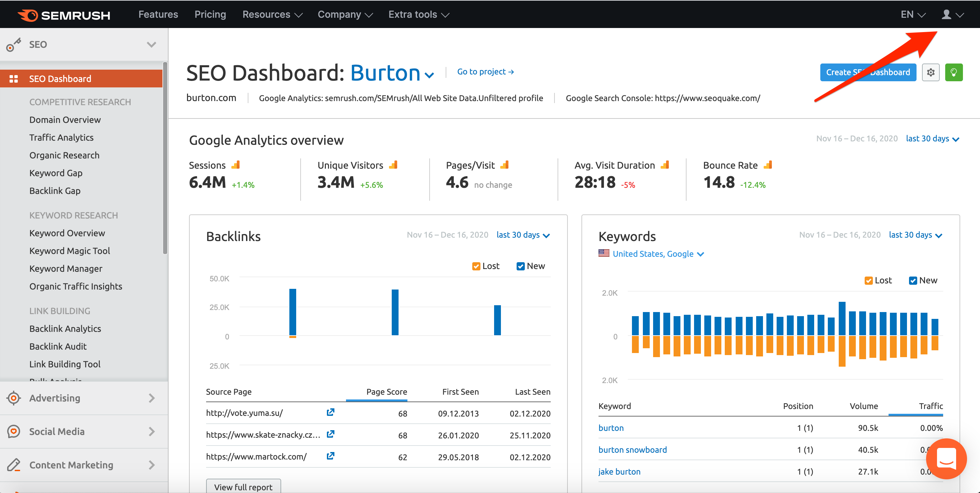Click the green lightbulb ideas icon
The width and height of the screenshot is (980, 493).
point(953,72)
